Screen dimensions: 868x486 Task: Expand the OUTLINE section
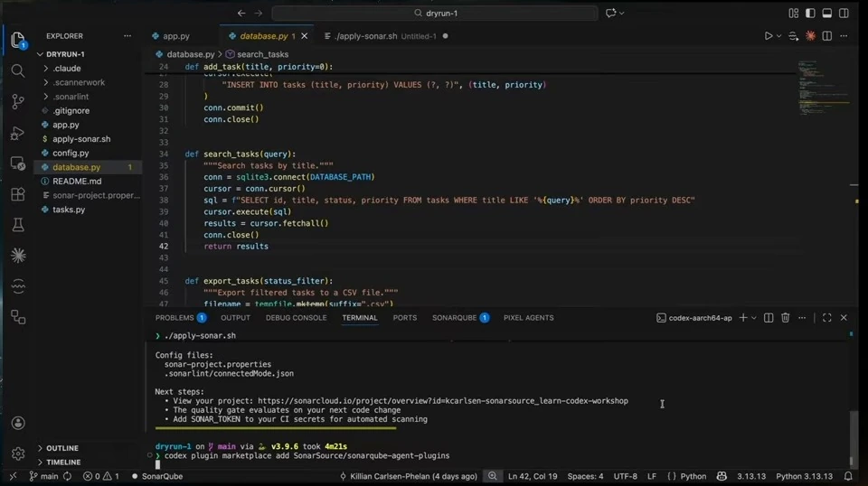click(62, 448)
